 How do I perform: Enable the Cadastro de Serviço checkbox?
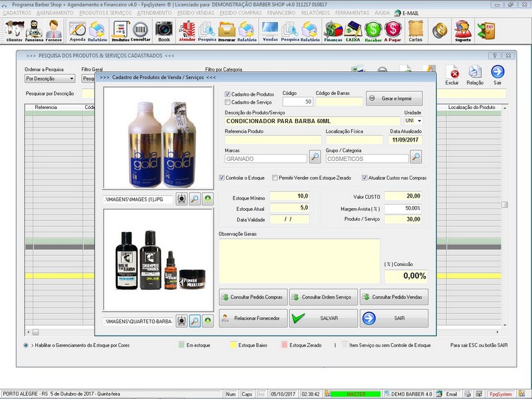(228, 102)
